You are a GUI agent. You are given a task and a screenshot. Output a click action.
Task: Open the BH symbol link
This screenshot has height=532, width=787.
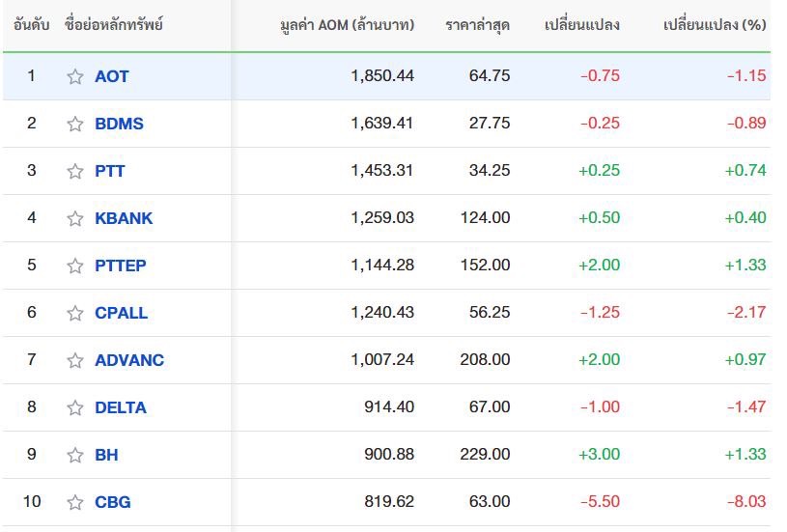click(106, 455)
